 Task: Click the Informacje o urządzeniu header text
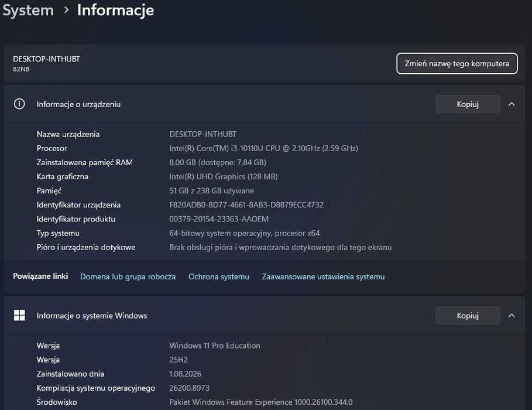[x=78, y=104]
